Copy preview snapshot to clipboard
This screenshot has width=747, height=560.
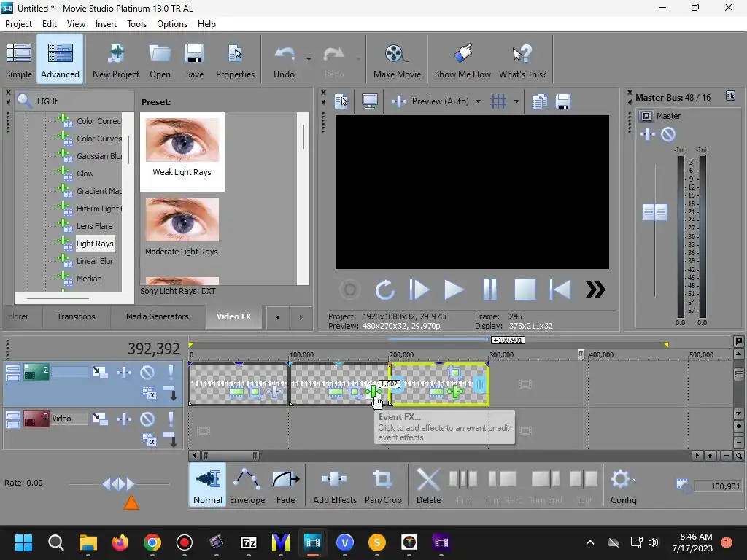pyautogui.click(x=539, y=101)
